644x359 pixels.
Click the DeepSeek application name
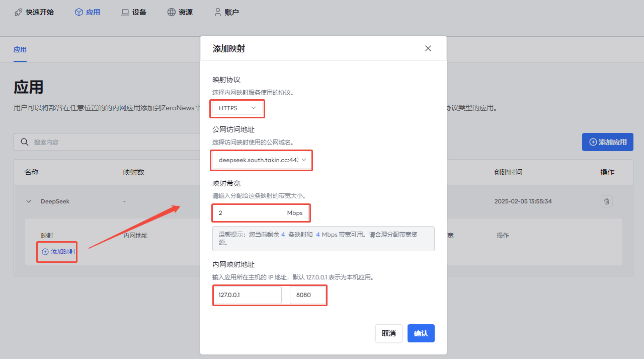(x=55, y=201)
